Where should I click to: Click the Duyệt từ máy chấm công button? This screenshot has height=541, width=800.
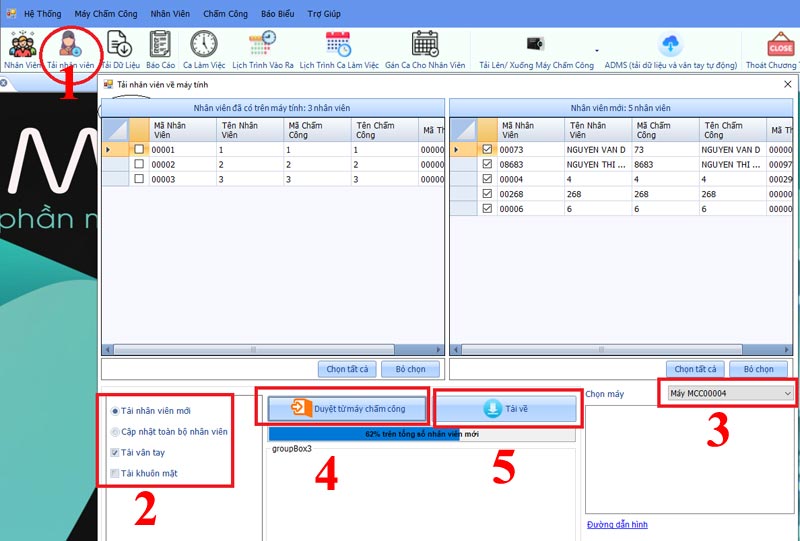coord(347,408)
